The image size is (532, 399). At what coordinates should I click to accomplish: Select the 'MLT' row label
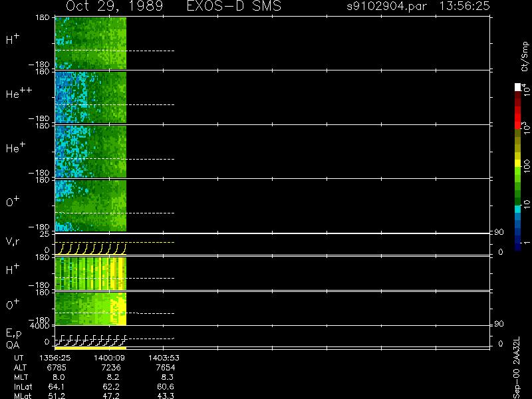pos(21,377)
